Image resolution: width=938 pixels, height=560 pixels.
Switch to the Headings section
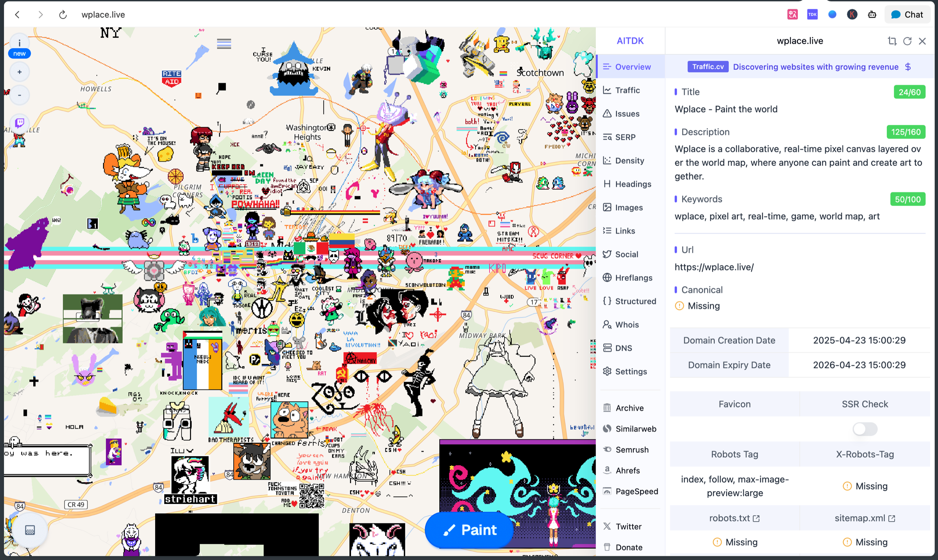[x=633, y=184]
